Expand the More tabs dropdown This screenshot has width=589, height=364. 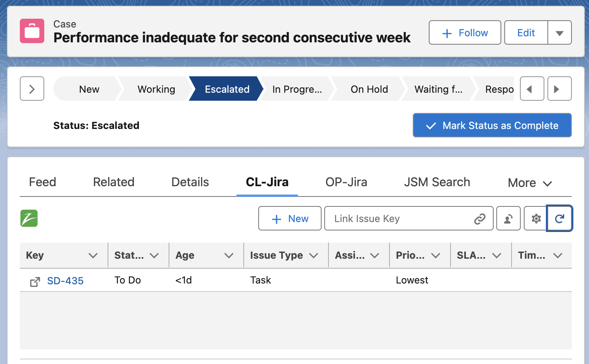click(529, 183)
